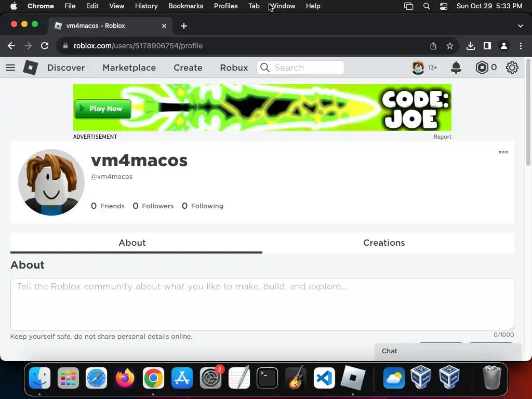
Task: Open System Preferences from the Dock
Action: [x=211, y=378]
